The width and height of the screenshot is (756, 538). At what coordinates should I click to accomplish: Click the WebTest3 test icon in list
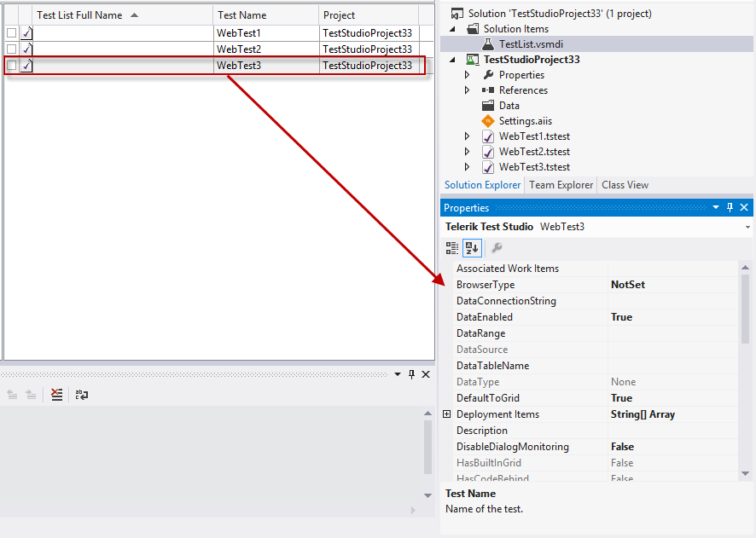[x=26, y=66]
